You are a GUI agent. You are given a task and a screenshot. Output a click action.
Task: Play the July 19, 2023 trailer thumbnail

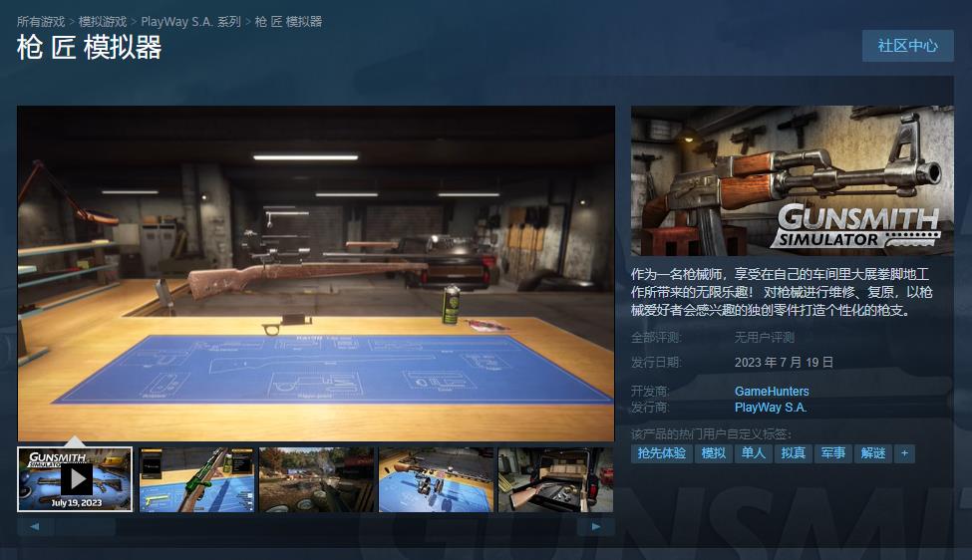(75, 478)
